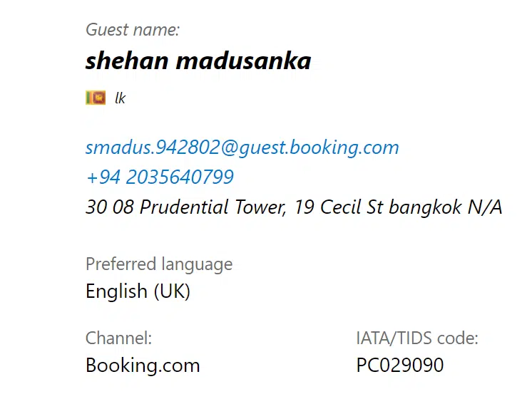The image size is (532, 399).
Task: Click the (UK) language region text
Action: coord(172,291)
